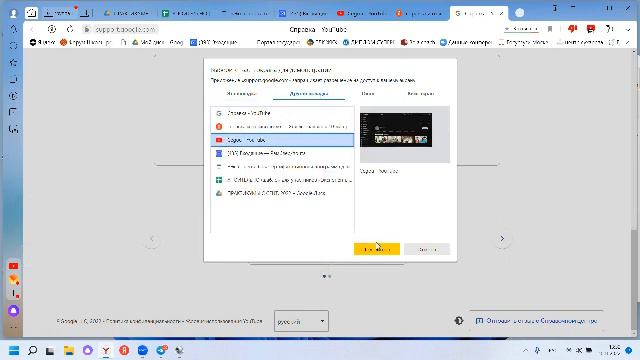Open the Windows Start menu
Screen dimensions: 640x360
click(x=14, y=350)
